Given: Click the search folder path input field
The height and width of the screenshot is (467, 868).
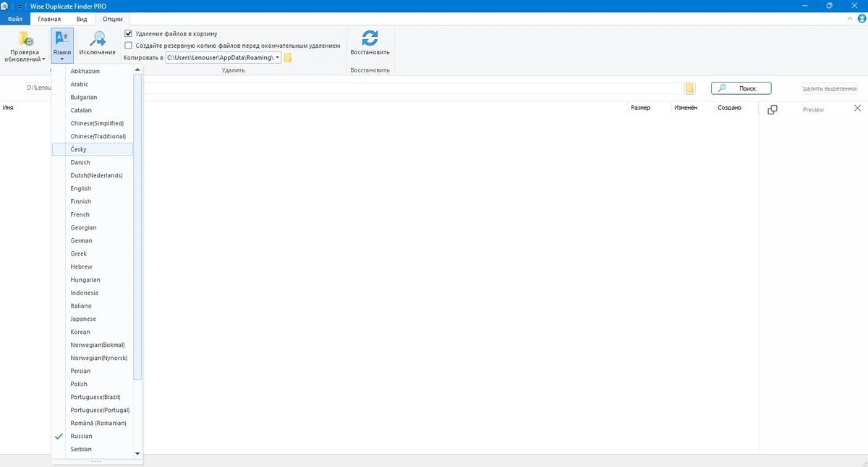Looking at the screenshot, I should point(353,88).
